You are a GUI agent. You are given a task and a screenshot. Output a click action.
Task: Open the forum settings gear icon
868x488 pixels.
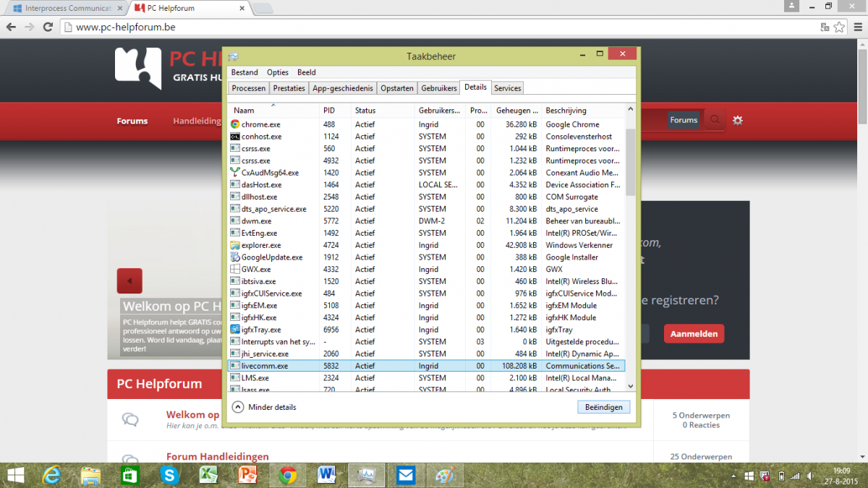(x=738, y=120)
